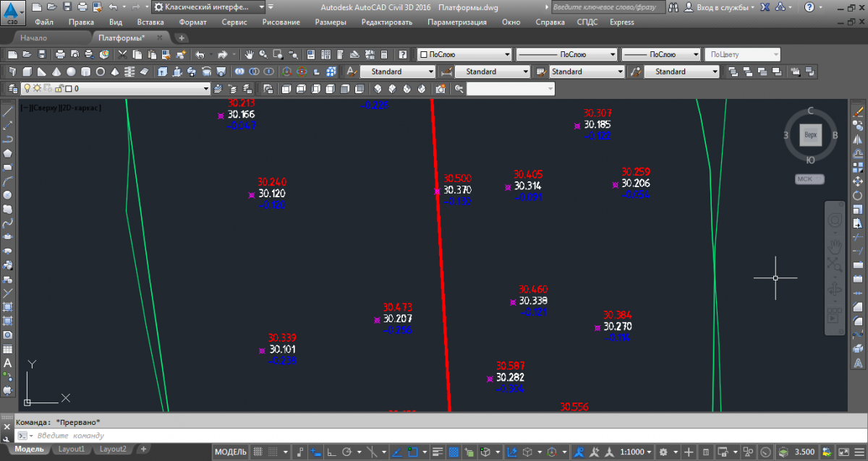Open Autodesk Exchange Apps X icon
Viewport: 868px width, 461px height.
click(x=765, y=7)
